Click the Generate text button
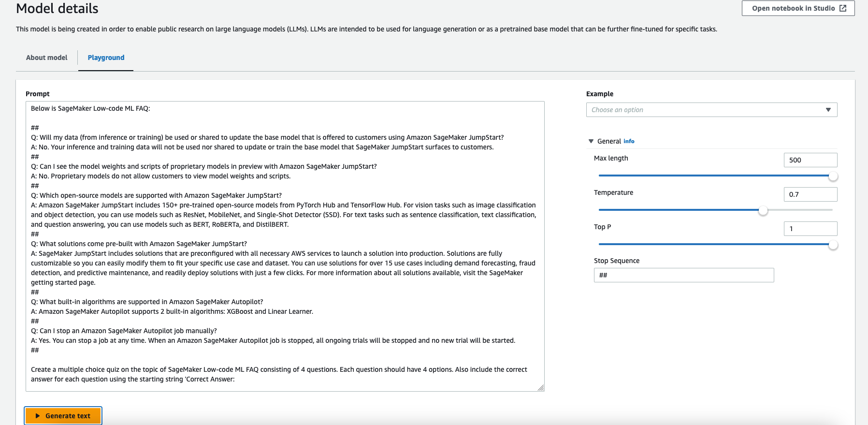The height and width of the screenshot is (425, 868). point(63,416)
